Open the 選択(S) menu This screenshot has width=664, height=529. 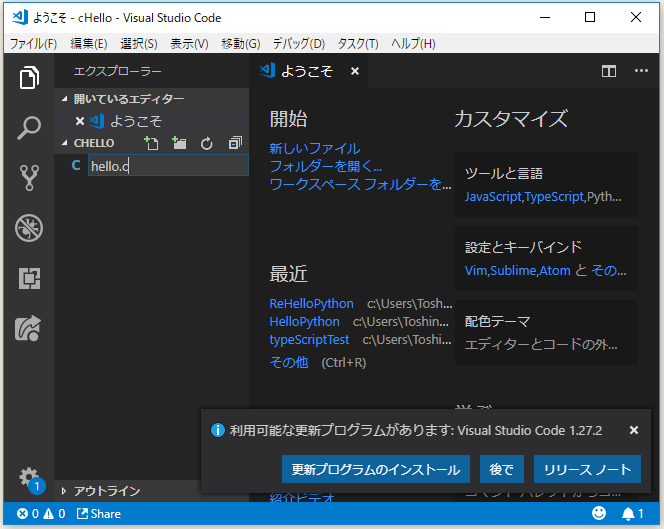click(x=139, y=44)
